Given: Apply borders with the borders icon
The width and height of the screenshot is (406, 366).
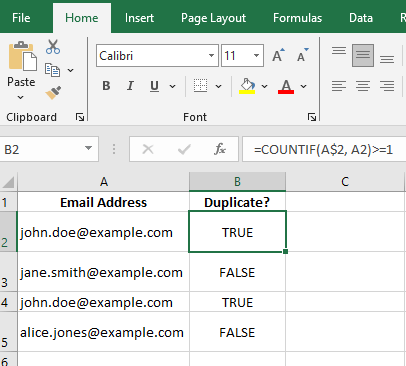Looking at the screenshot, I should [200, 86].
